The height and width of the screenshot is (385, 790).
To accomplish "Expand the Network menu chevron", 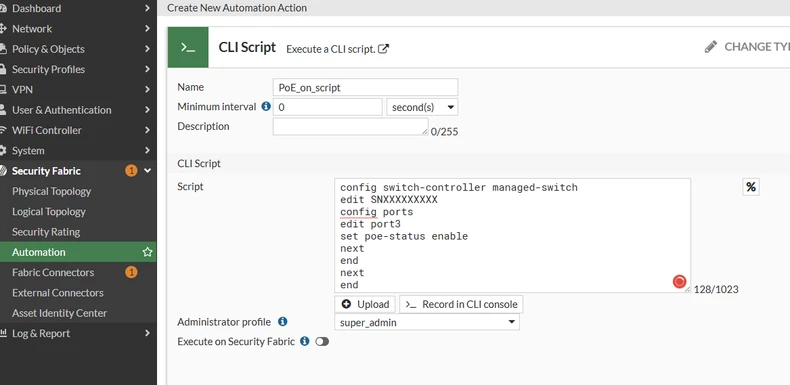I will coord(147,29).
